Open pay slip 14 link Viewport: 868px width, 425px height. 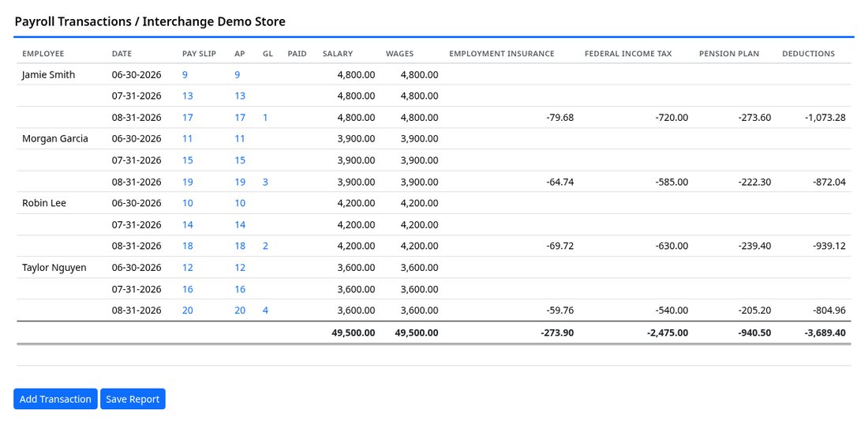coord(188,224)
